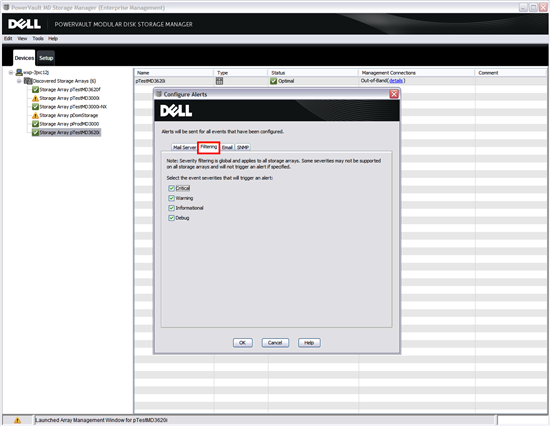Click the 'Launched Array Management Window' status message

101,420
